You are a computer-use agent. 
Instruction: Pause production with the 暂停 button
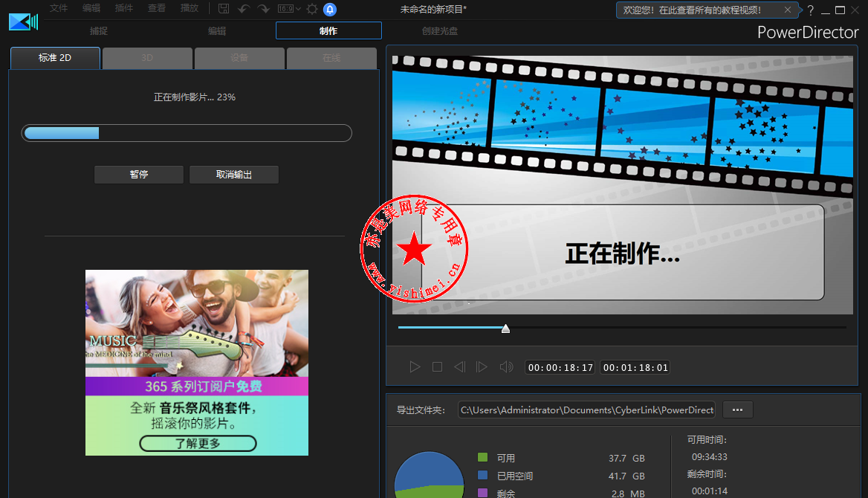point(139,175)
